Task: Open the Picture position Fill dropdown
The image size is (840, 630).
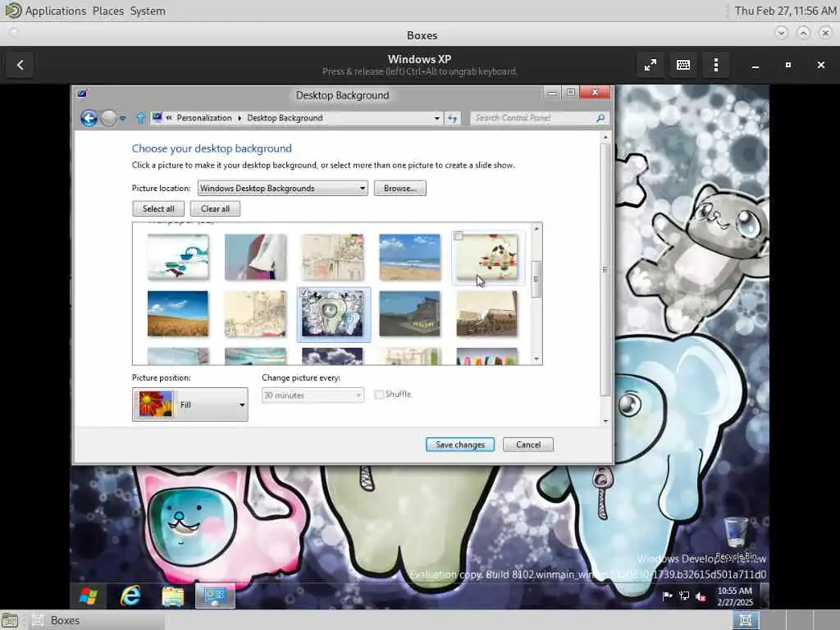Action: coord(189,404)
